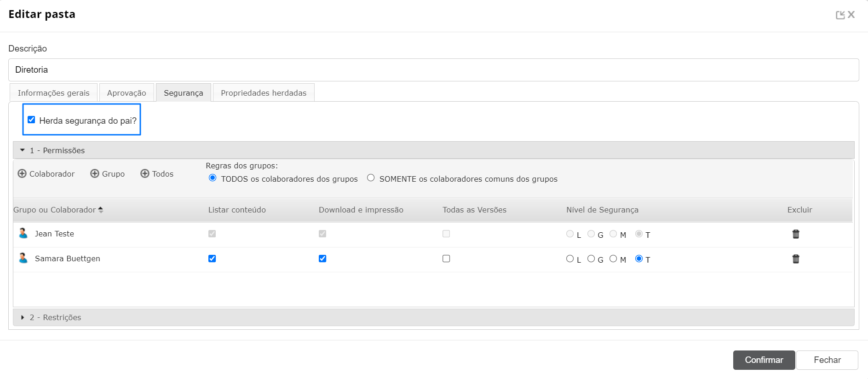Click the Todas as Versões column header
Screen dimensions: 868x379
click(x=474, y=210)
